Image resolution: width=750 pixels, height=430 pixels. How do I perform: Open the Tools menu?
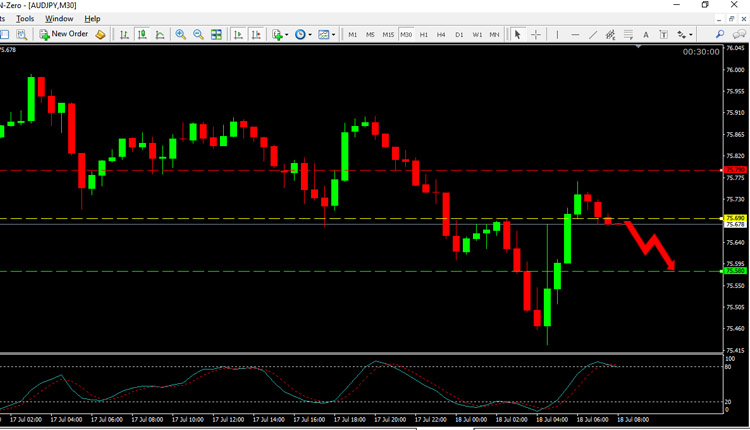pyautogui.click(x=24, y=18)
